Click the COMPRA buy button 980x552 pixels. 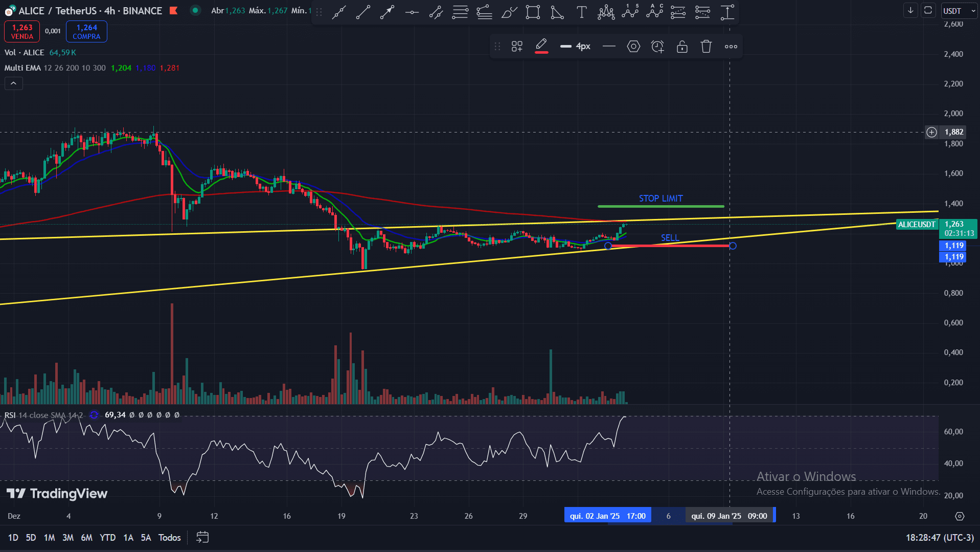[x=86, y=32]
